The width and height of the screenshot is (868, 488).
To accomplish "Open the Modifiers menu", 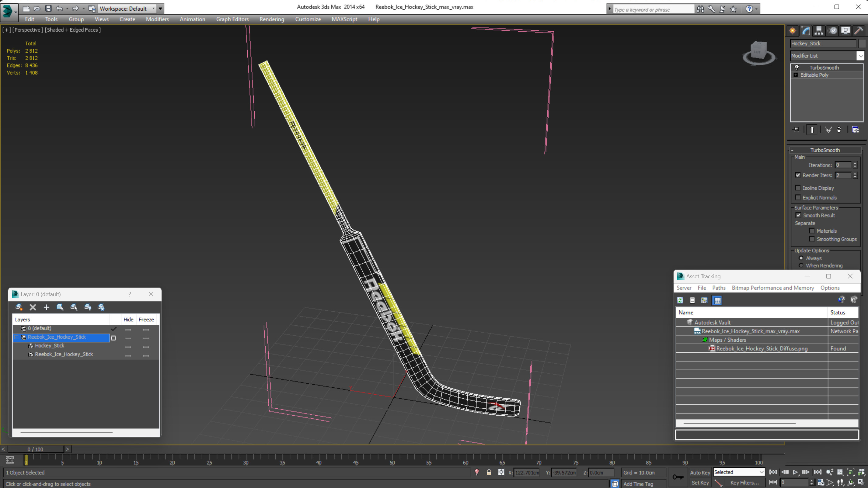I will pyautogui.click(x=157, y=19).
